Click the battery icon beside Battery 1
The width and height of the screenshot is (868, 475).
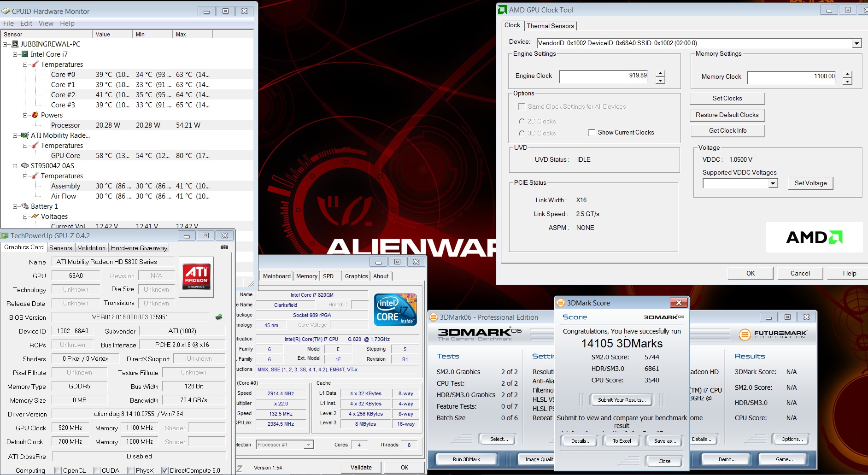tap(25, 206)
